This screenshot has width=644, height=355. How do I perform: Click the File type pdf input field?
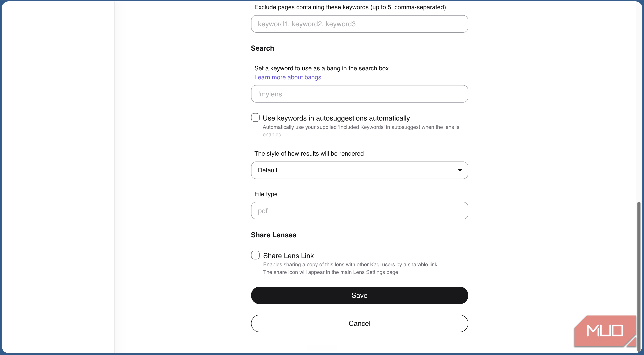point(359,211)
